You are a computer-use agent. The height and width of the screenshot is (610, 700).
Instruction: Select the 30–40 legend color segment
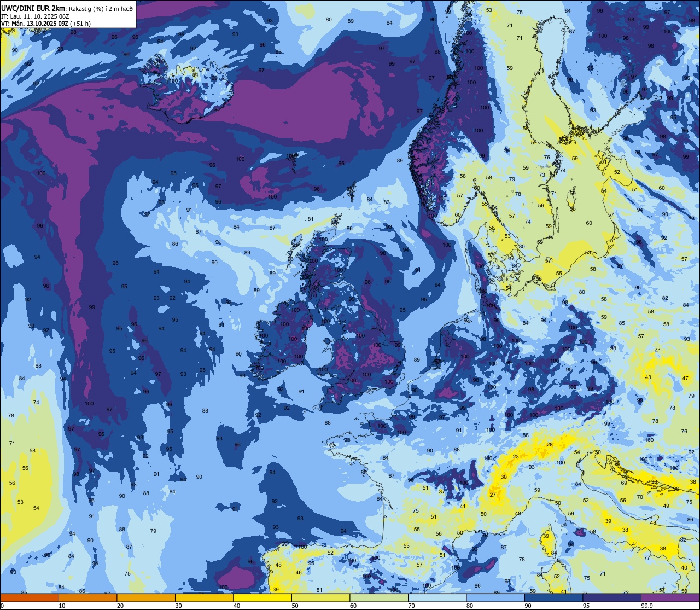pyautogui.click(x=204, y=597)
